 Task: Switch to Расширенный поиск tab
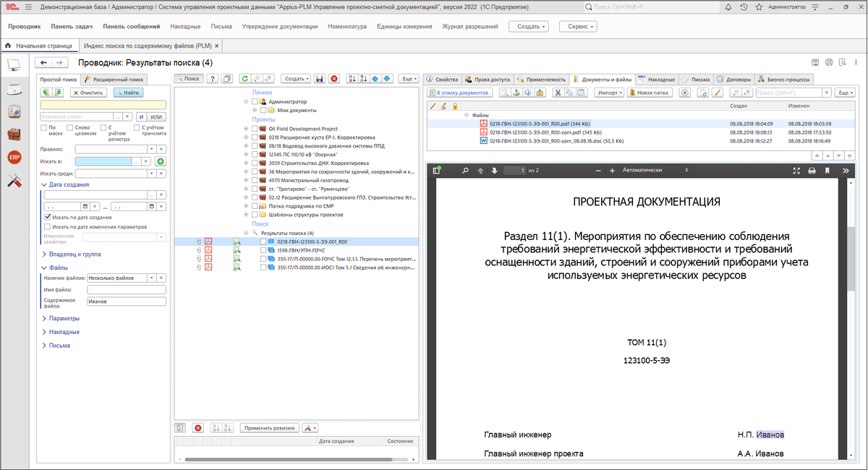click(x=114, y=80)
